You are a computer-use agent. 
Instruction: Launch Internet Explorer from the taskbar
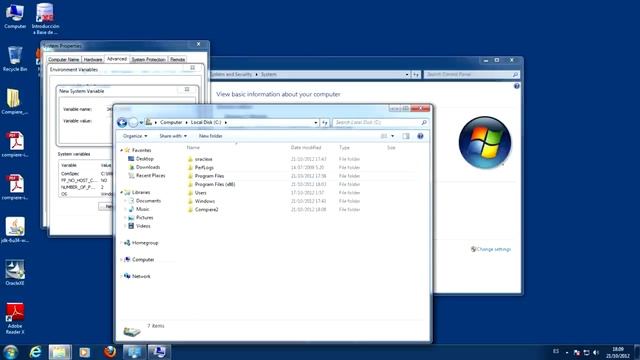(36, 352)
